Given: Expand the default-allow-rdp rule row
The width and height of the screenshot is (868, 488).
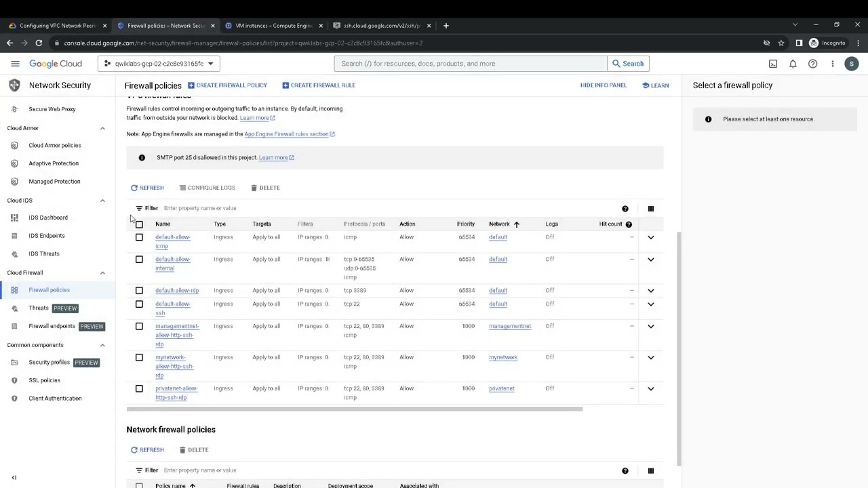Looking at the screenshot, I should point(650,291).
